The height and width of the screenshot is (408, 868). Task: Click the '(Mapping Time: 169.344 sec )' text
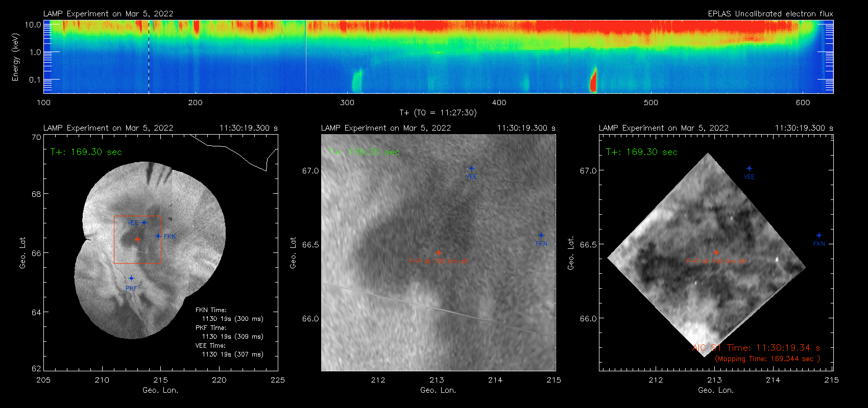767,359
